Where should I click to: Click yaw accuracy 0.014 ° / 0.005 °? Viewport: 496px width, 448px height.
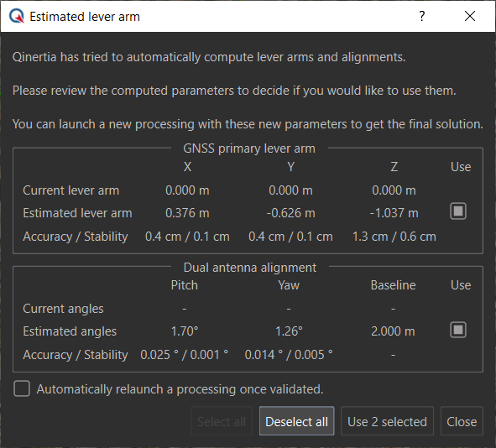[289, 355]
